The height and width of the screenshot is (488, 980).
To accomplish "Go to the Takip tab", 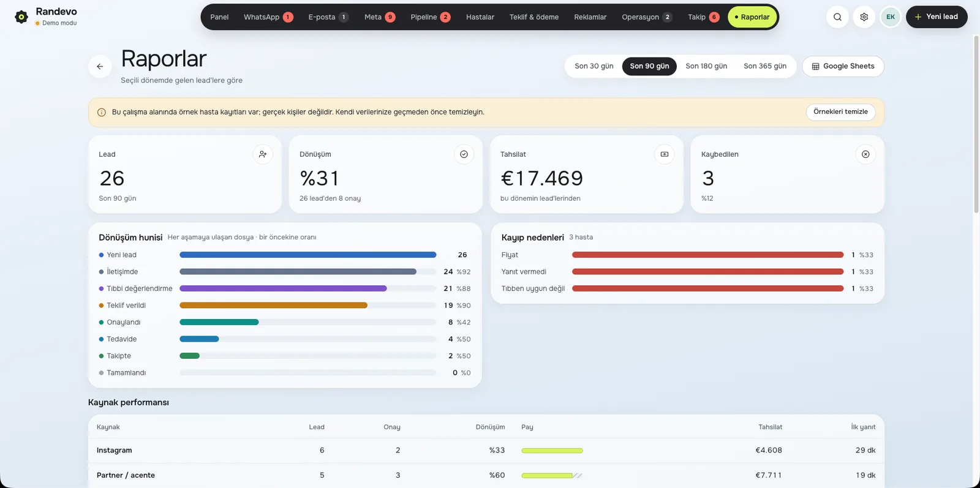I will click(703, 17).
